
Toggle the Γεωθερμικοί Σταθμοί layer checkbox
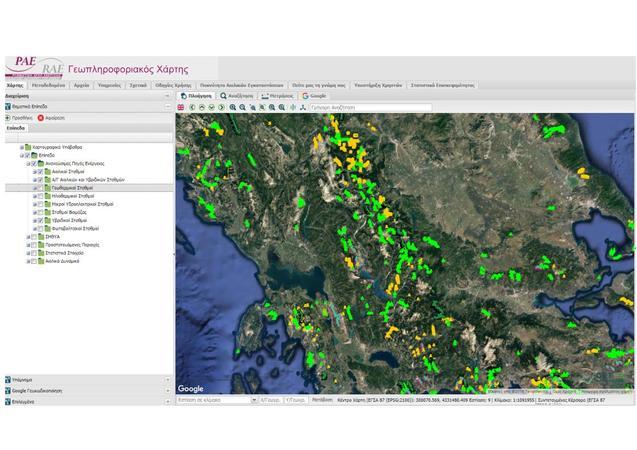(x=41, y=187)
